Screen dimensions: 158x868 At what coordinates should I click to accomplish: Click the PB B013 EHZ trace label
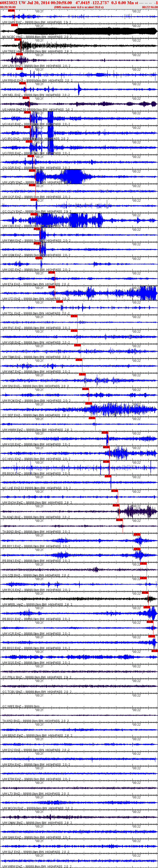[36, 546]
